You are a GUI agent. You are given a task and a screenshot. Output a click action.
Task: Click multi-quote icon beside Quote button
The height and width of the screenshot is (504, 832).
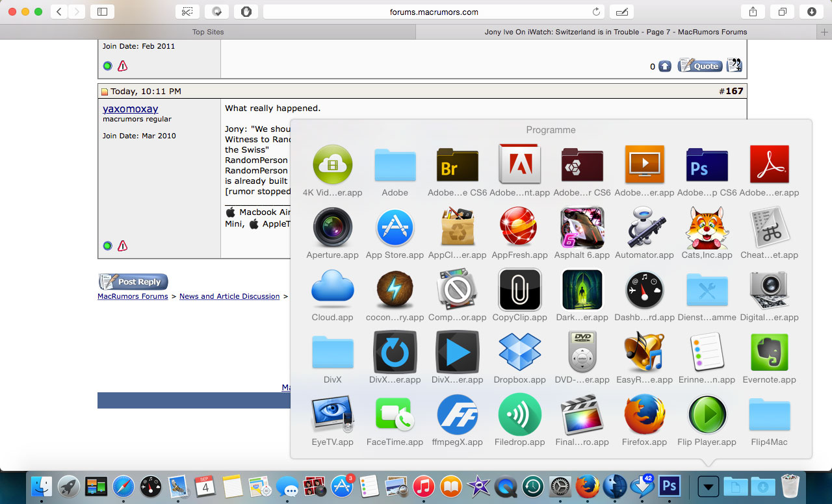pos(734,66)
